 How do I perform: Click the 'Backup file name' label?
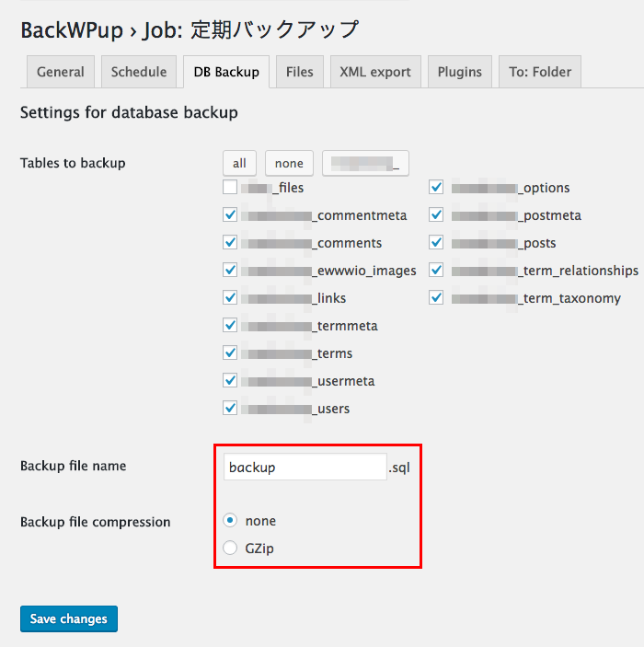click(x=73, y=466)
